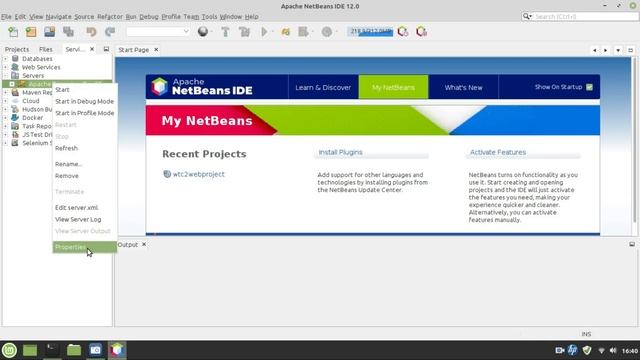Click the New Project toolbar icon
Image resolution: width=640 pixels, height=360 pixels.
31,31
